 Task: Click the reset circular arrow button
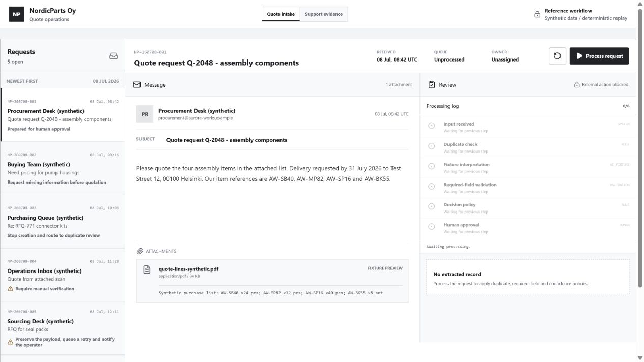(x=557, y=56)
